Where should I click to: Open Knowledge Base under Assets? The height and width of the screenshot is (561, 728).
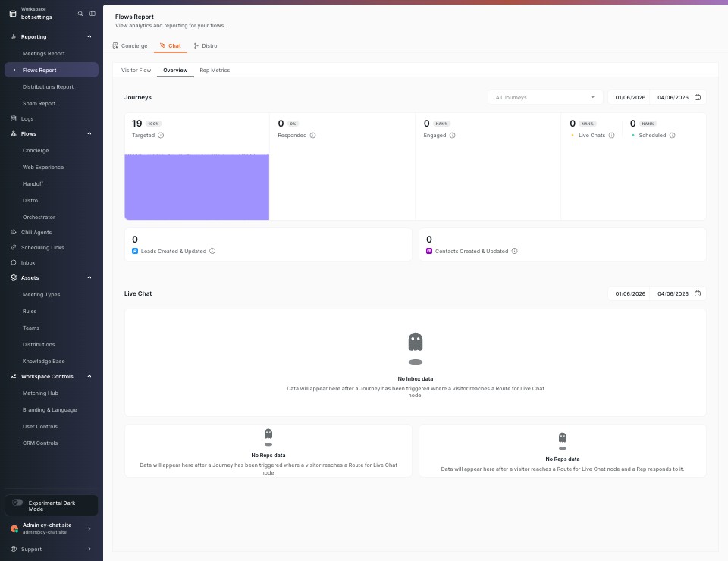click(44, 361)
